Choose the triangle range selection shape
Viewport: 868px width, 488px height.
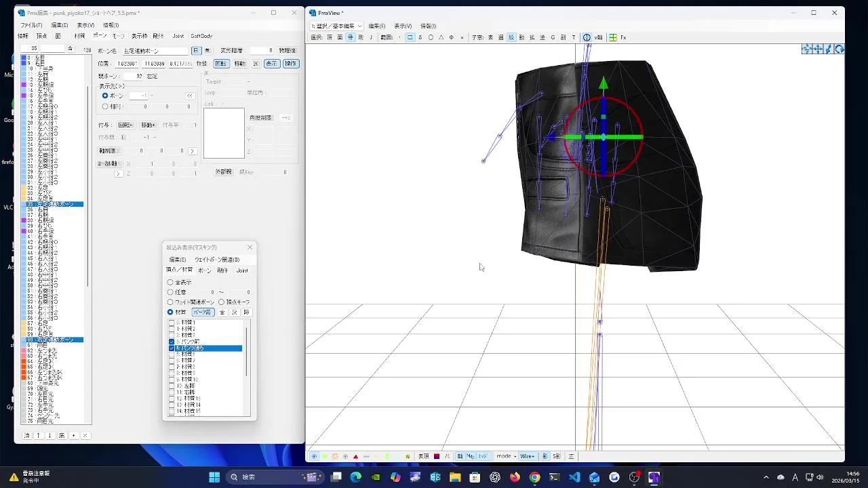[x=441, y=37]
